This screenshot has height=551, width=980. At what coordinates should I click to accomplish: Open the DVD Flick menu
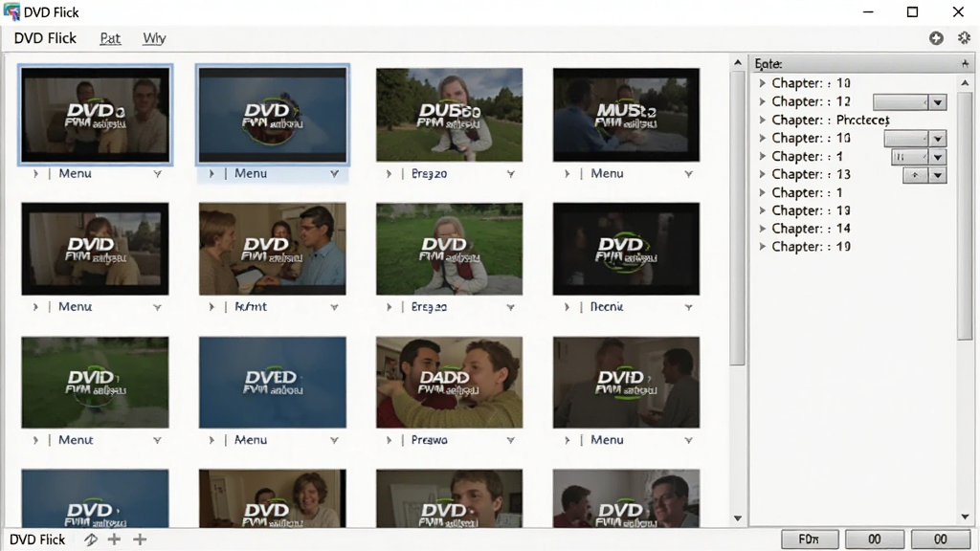click(45, 38)
